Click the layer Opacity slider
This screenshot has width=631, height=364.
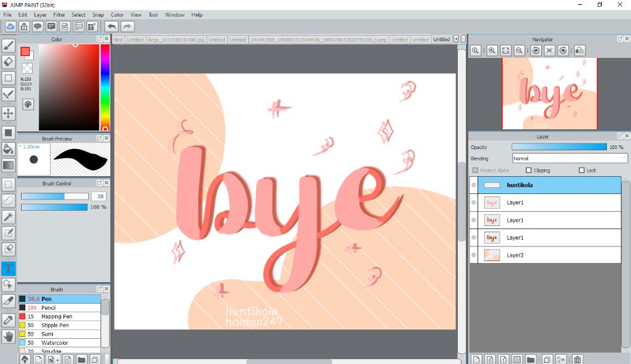click(559, 147)
